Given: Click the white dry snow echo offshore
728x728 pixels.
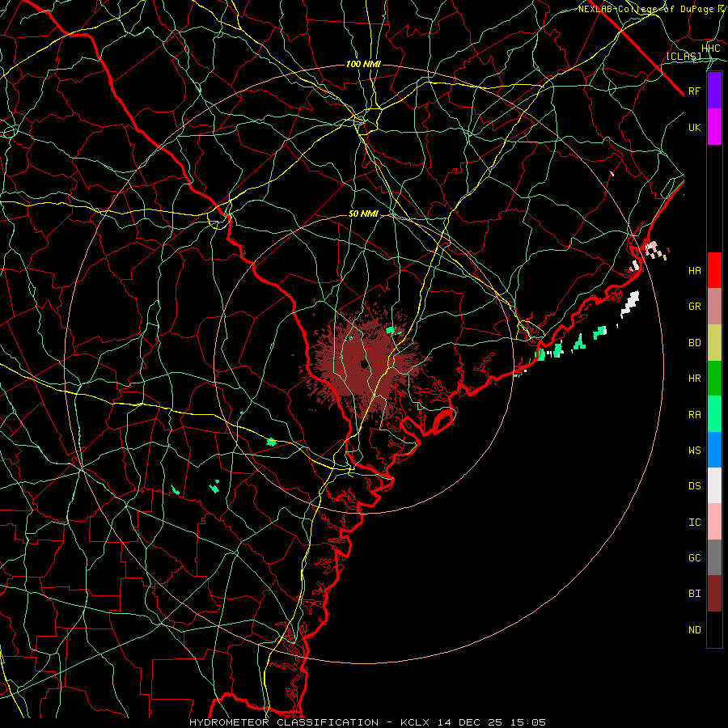Looking at the screenshot, I should tap(631, 303).
